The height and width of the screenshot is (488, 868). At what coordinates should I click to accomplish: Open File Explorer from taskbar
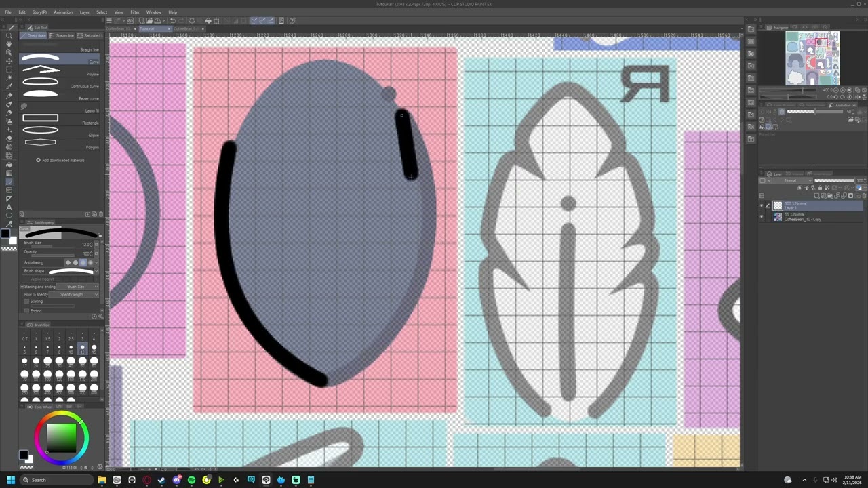(102, 480)
